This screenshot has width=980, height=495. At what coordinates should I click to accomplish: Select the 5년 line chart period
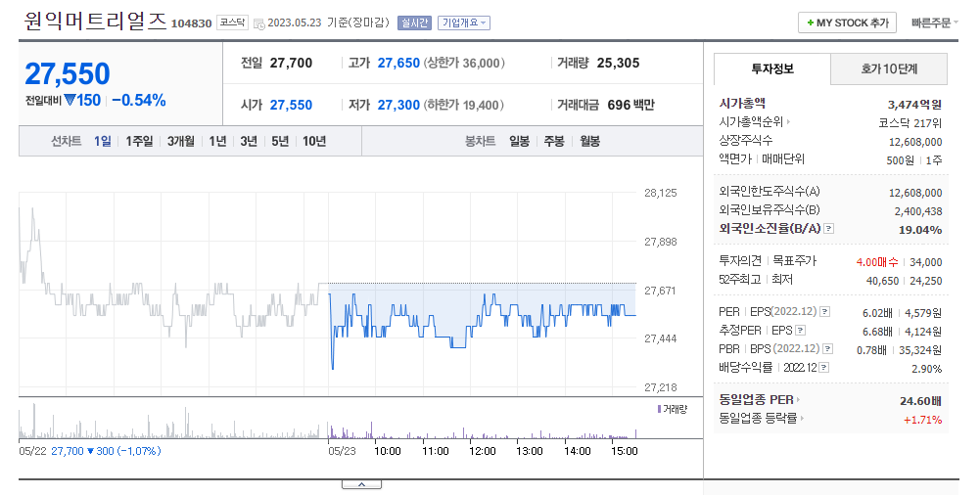coord(280,141)
